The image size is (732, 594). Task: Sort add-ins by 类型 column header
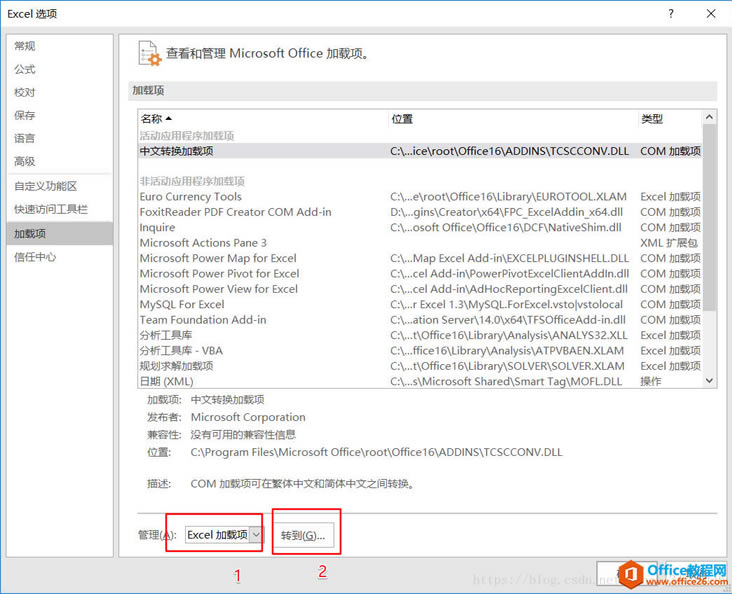670,119
